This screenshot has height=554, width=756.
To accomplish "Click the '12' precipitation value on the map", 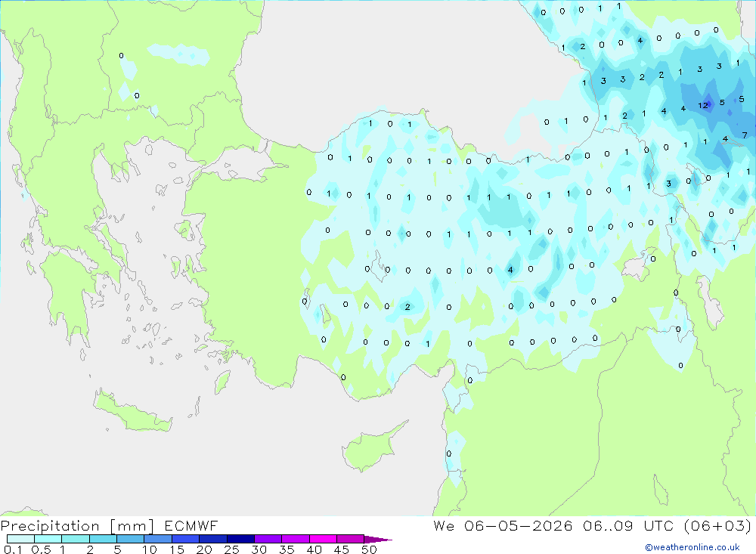I will tap(703, 106).
